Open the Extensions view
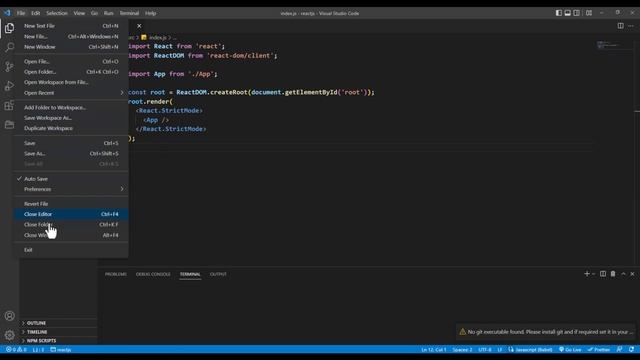The height and width of the screenshot is (360, 640). [9, 105]
